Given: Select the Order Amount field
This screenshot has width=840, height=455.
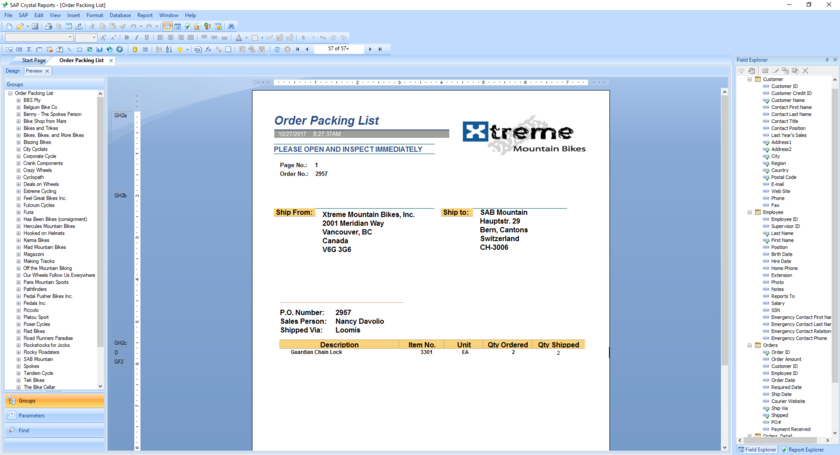Looking at the screenshot, I should click(786, 359).
